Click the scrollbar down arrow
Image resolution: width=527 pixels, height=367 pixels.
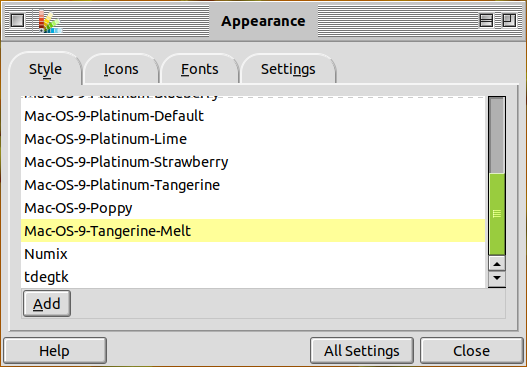pyautogui.click(x=497, y=278)
